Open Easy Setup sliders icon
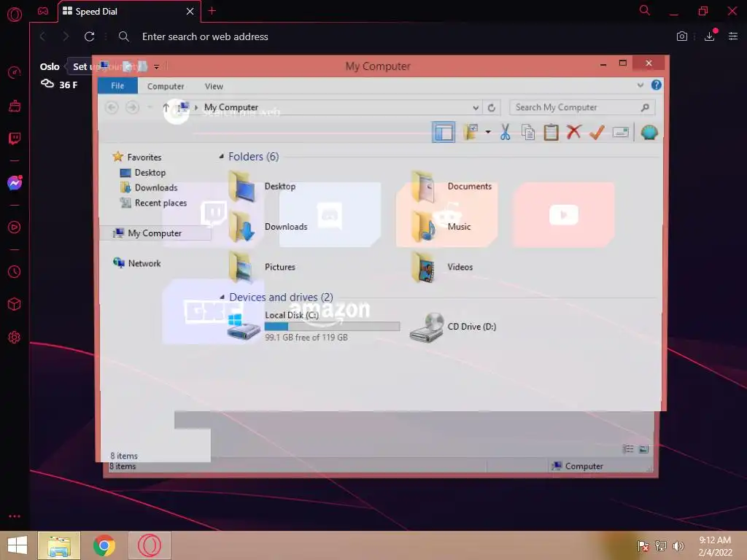The height and width of the screenshot is (560, 747). (733, 36)
